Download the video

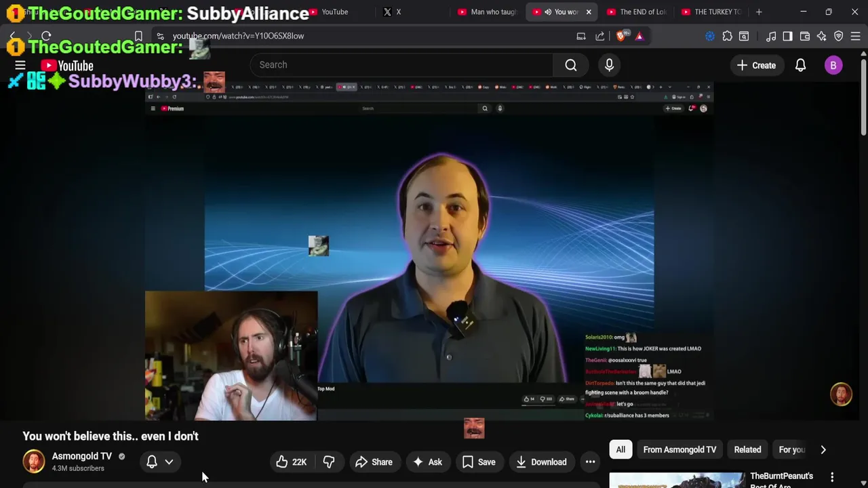[x=541, y=462]
